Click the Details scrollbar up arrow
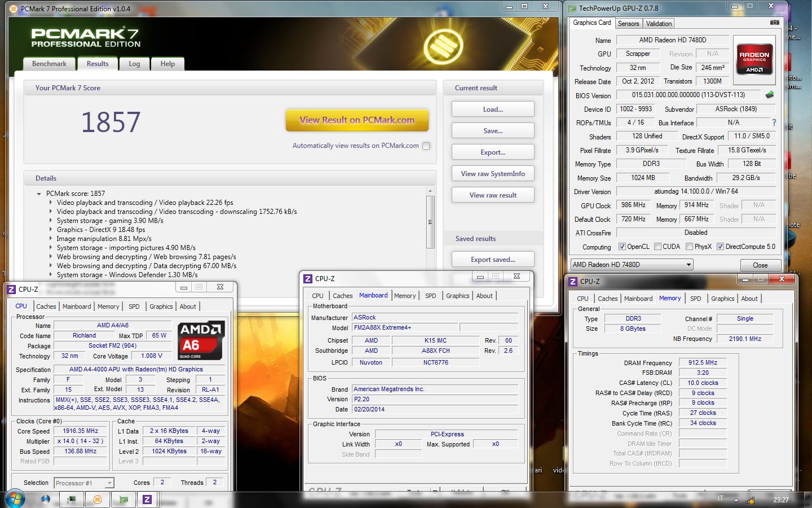 tap(430, 191)
